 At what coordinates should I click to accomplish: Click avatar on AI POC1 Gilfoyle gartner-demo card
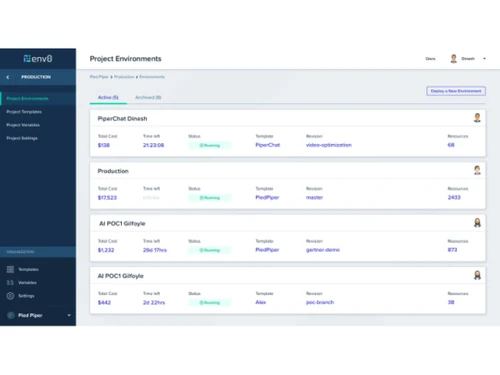tap(477, 223)
